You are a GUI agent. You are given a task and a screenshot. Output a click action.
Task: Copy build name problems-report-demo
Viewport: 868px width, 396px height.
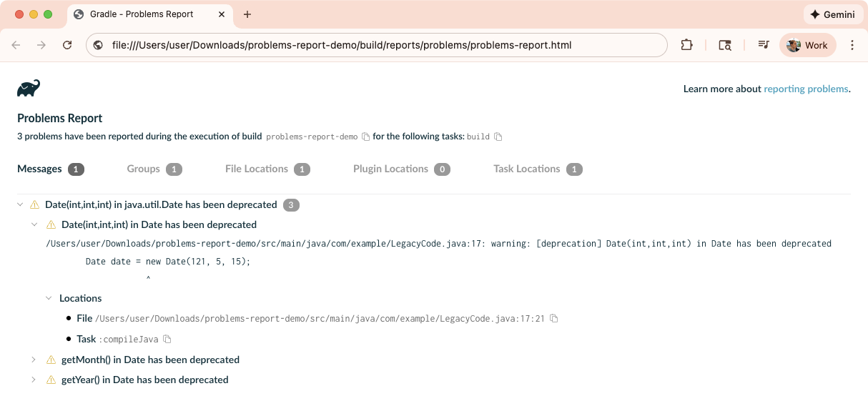pos(366,137)
